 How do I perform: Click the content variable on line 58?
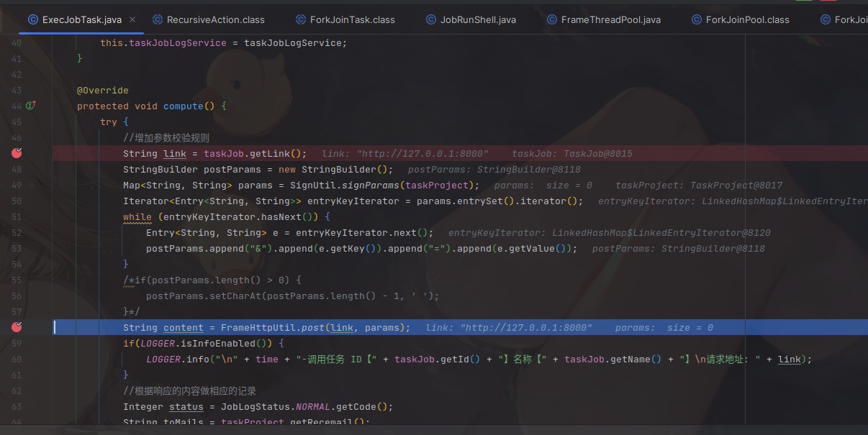coord(184,327)
